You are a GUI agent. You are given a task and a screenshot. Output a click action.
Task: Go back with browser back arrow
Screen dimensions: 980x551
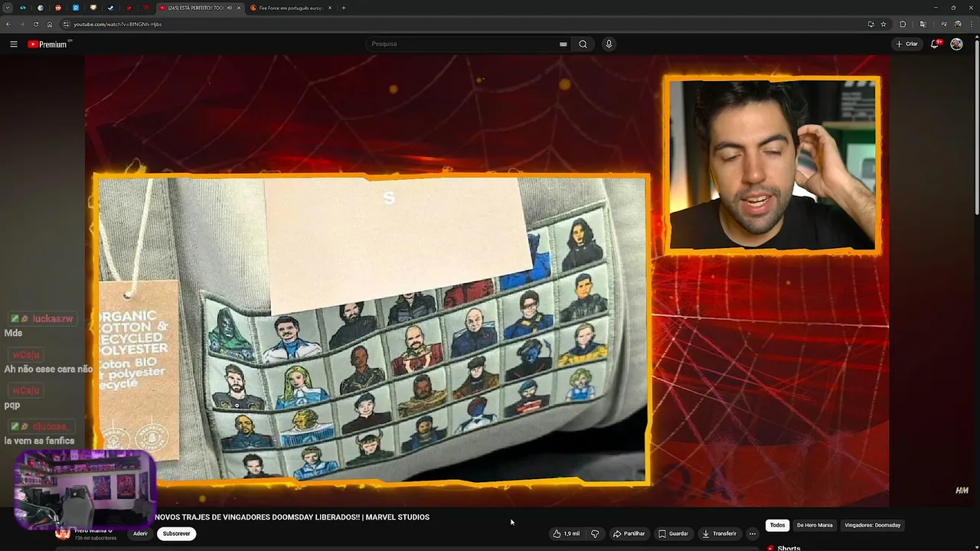(8, 24)
